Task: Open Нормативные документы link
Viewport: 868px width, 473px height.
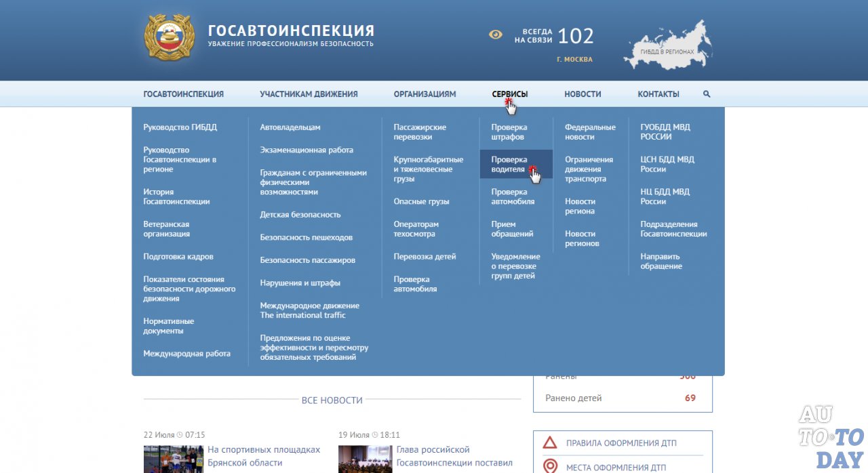Action: click(x=169, y=326)
